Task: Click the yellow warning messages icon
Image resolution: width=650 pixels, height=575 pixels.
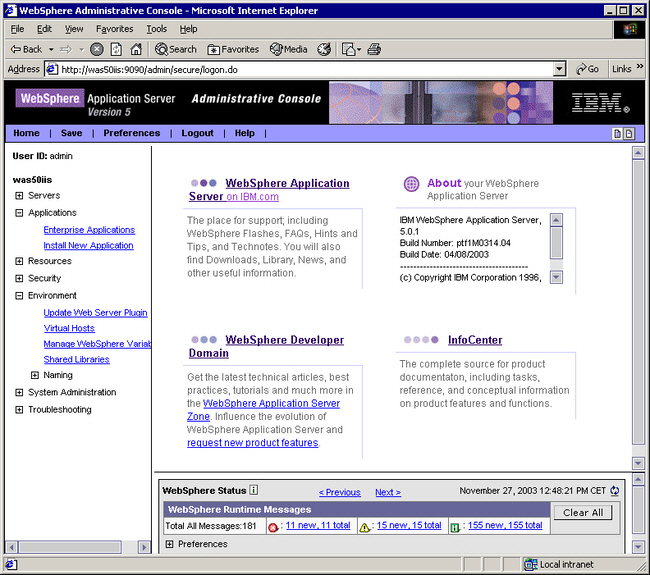Action: point(364,527)
